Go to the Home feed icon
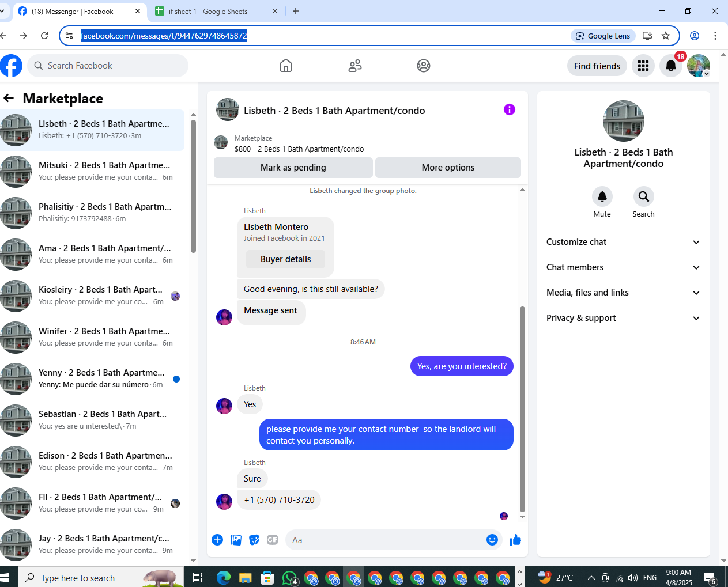Viewport: 728px width, 587px height. click(x=286, y=66)
